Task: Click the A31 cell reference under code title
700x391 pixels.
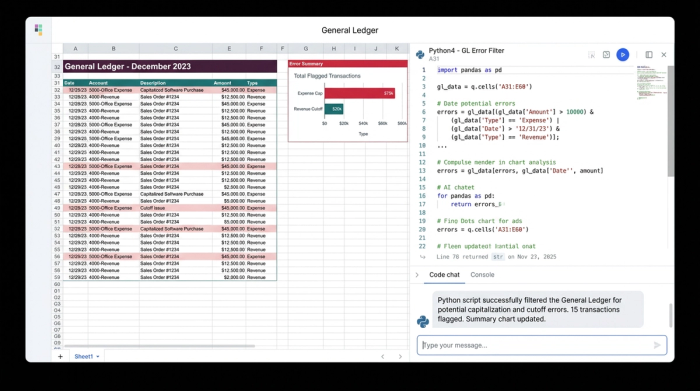Action: [434, 59]
